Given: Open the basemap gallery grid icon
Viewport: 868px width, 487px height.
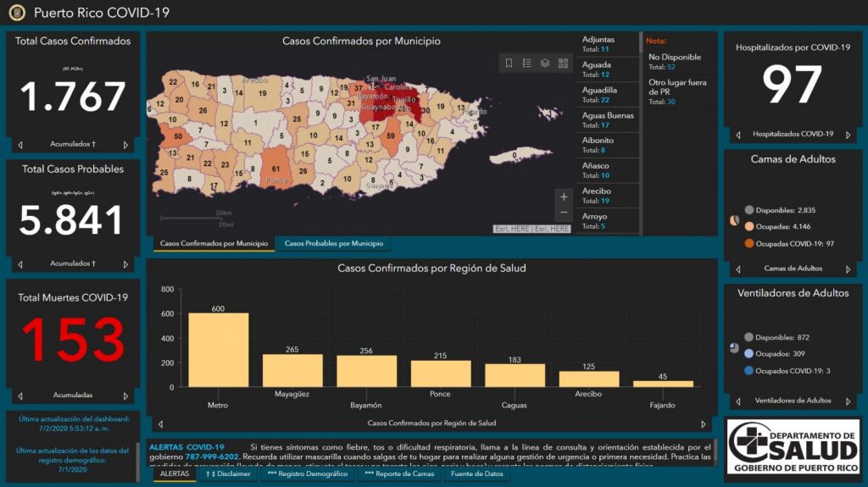Looking at the screenshot, I should (x=564, y=63).
